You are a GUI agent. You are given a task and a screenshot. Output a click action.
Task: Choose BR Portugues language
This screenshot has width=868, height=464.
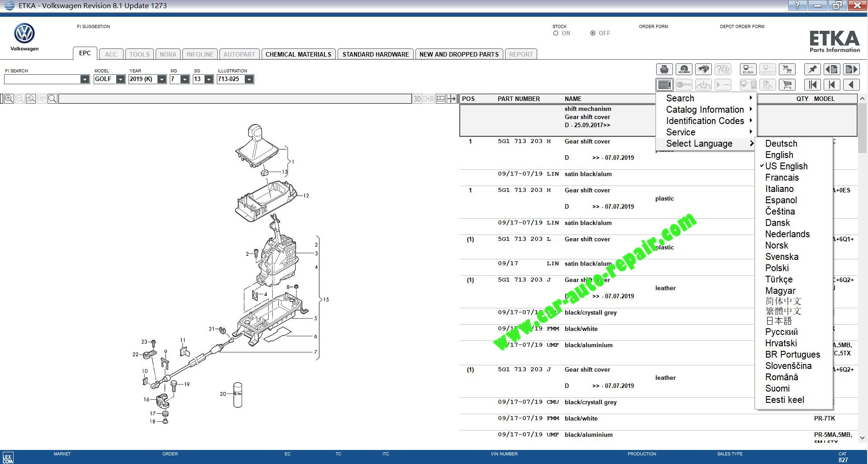tap(792, 354)
